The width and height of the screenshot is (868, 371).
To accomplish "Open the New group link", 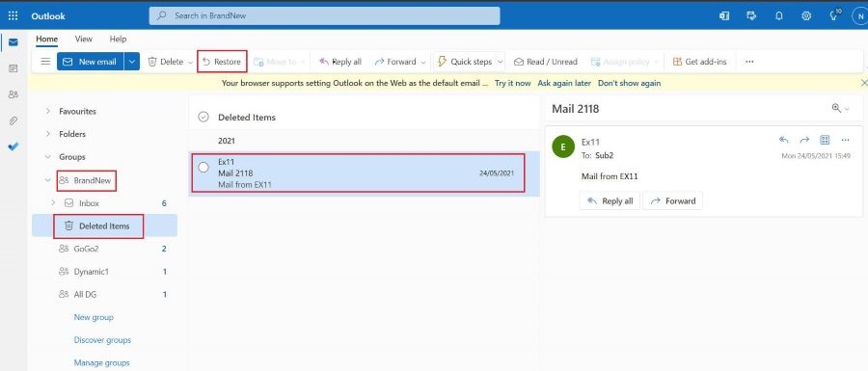I will click(x=94, y=317).
